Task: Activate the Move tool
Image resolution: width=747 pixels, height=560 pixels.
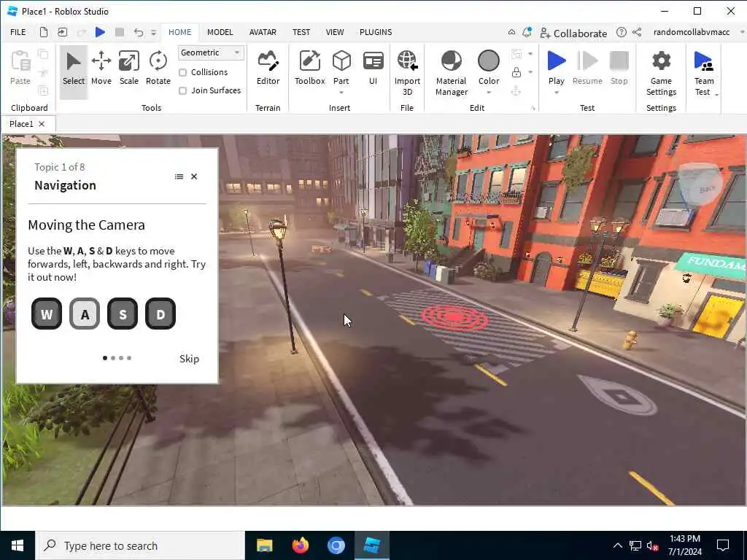Action: tap(101, 68)
